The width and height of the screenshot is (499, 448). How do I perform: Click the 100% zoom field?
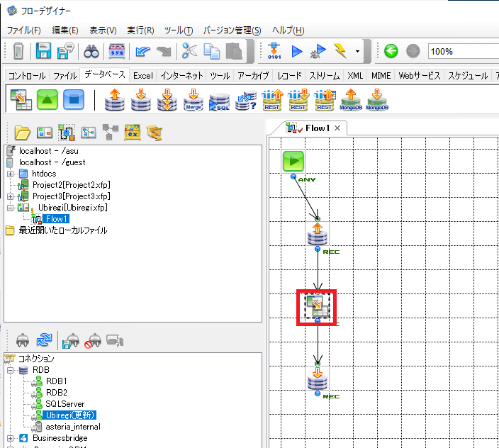(x=463, y=51)
